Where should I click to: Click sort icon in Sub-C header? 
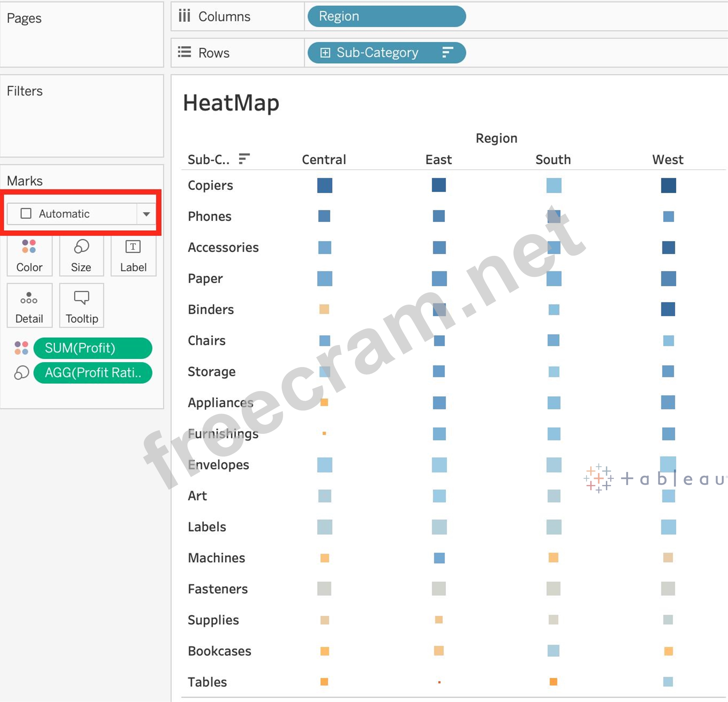click(x=244, y=159)
